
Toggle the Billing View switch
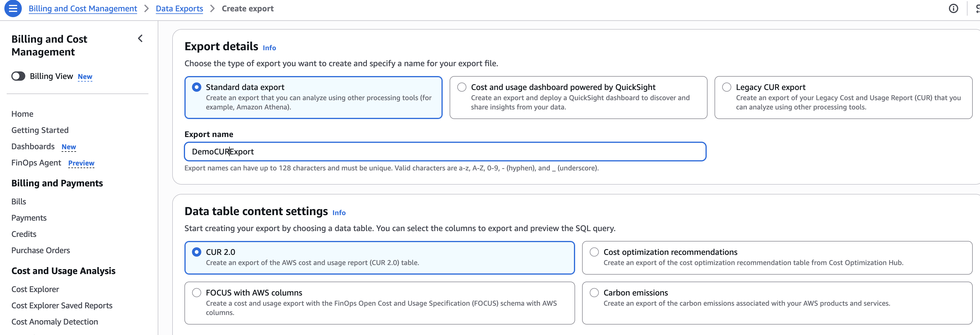coord(18,76)
